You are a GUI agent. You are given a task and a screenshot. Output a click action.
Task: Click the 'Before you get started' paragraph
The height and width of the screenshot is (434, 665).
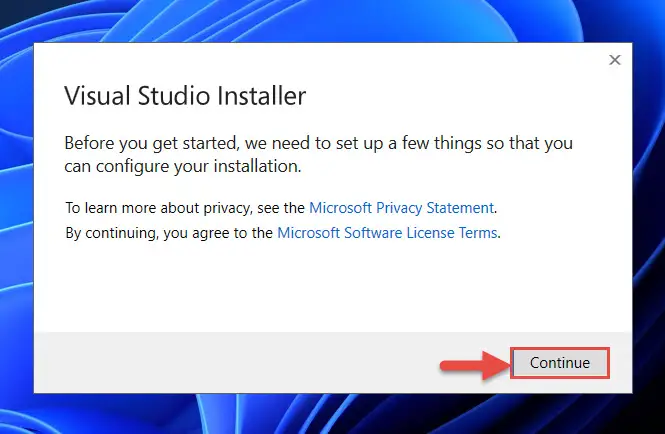point(318,154)
